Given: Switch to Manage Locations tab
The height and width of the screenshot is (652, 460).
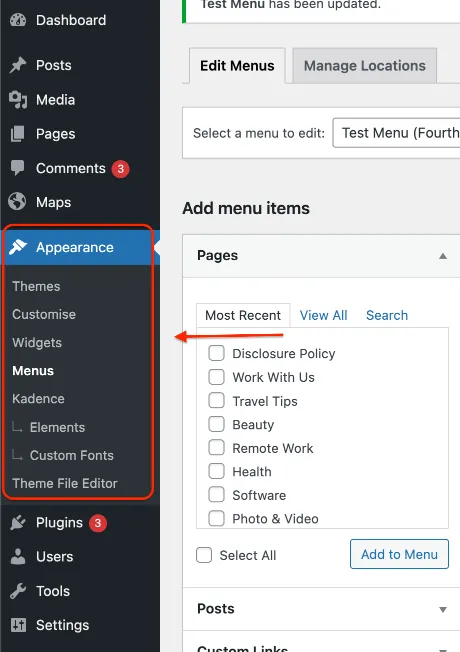Looking at the screenshot, I should pyautogui.click(x=365, y=66).
